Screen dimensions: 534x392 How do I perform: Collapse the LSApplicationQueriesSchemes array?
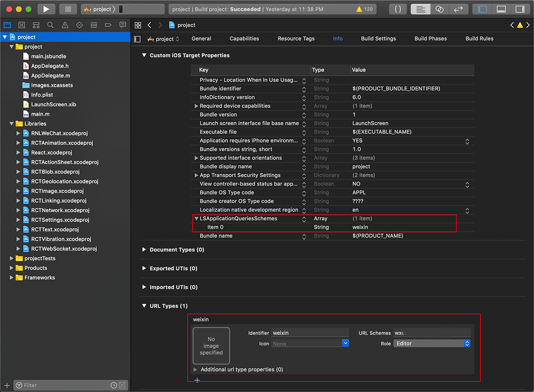click(x=196, y=218)
